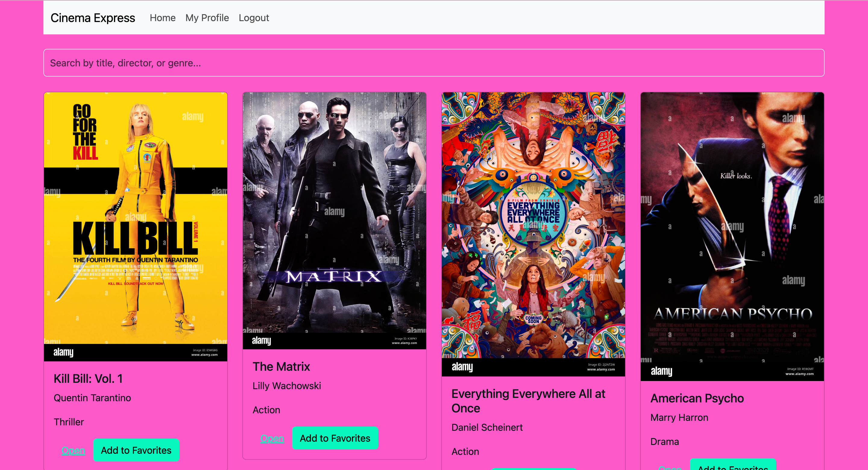Click The Matrix poster image
868x470 pixels.
pyautogui.click(x=334, y=221)
